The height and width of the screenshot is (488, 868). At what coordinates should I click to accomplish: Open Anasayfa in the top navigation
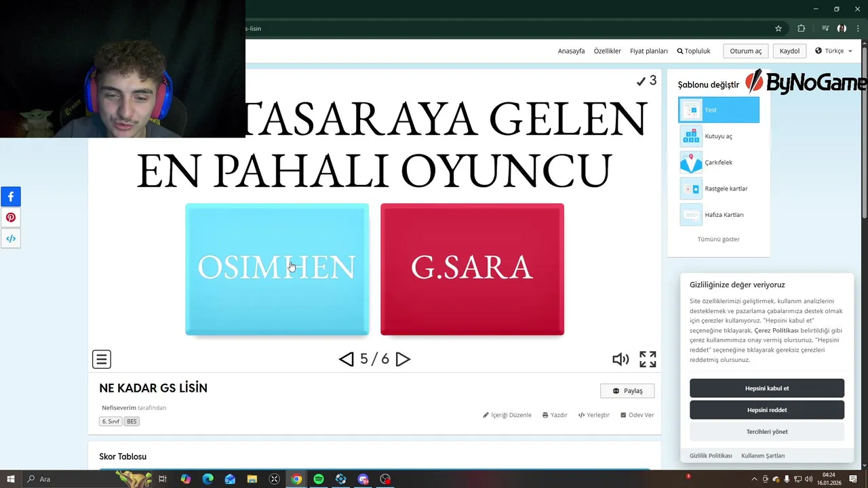pyautogui.click(x=571, y=51)
